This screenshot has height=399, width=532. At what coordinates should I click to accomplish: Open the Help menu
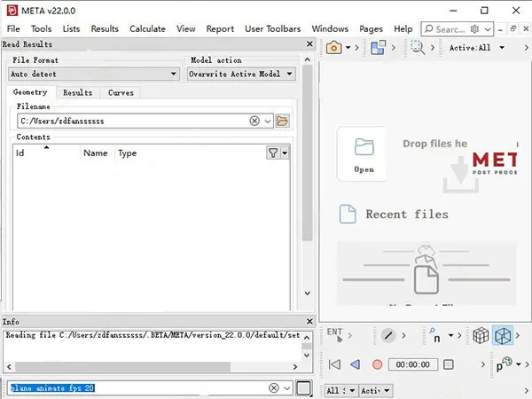pos(403,29)
